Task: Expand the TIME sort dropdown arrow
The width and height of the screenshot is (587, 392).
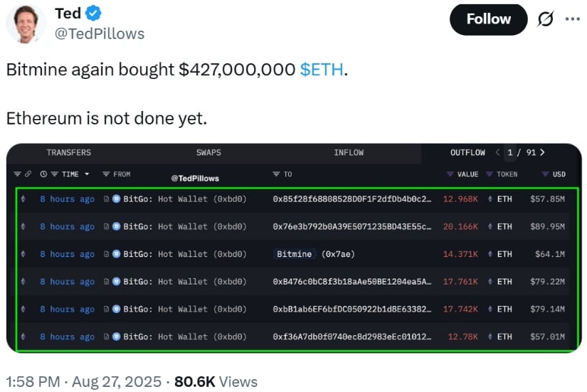Action: (x=87, y=174)
